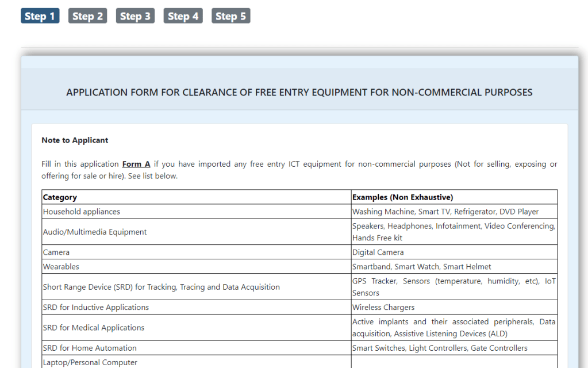Click the Laptop/Personal Computer category cell
Viewport: 588px width, 368px height.
tap(90, 362)
